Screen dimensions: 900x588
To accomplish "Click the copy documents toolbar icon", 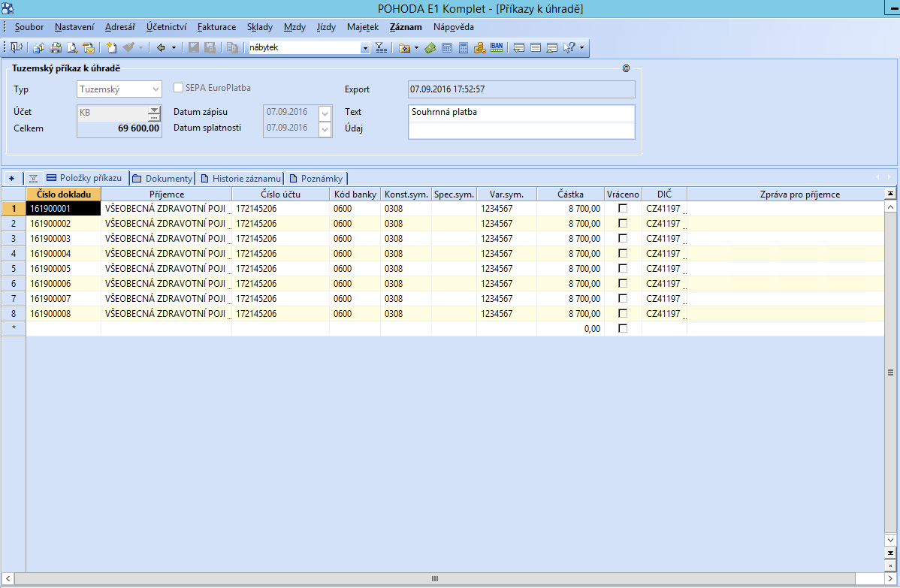I will (x=38, y=47).
